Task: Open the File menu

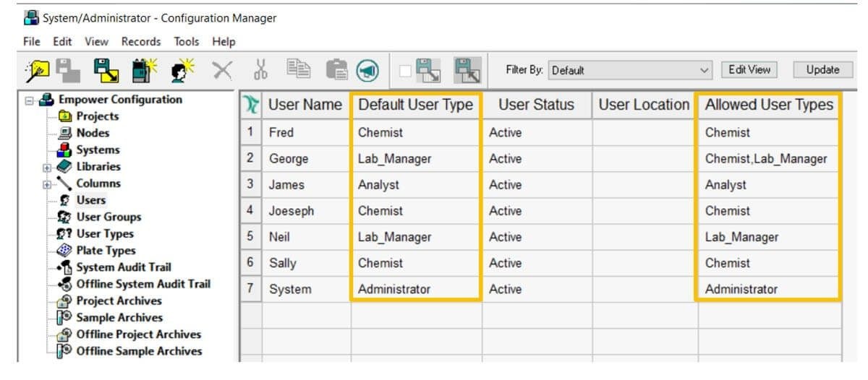Action: pos(32,42)
